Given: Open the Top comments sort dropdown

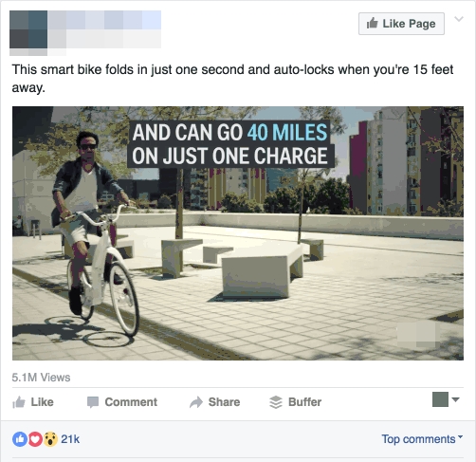Looking at the screenshot, I should tap(422, 439).
